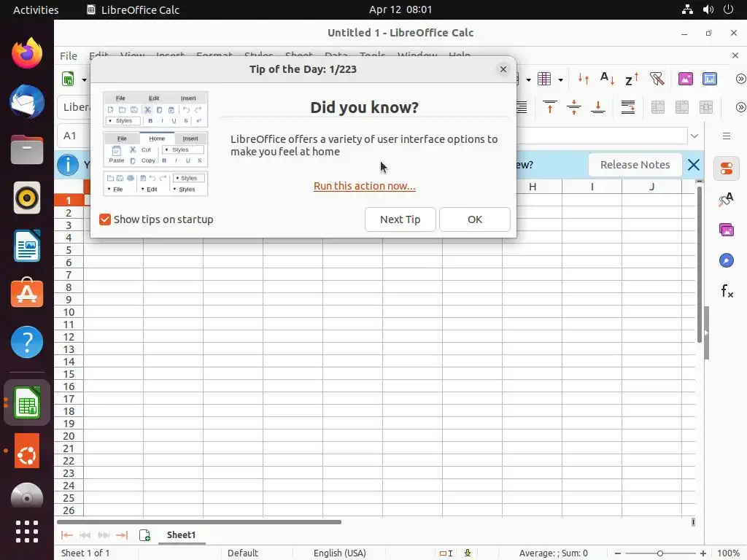Close the Tip of the Day dialog
The height and width of the screenshot is (560, 747).
point(503,69)
